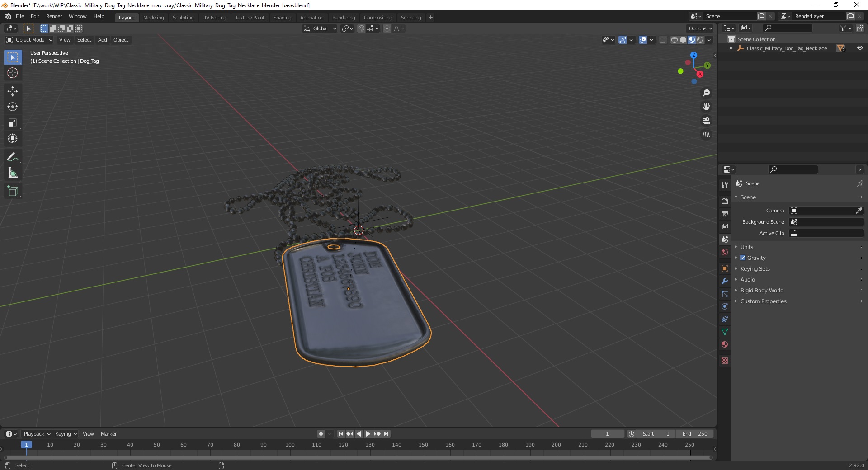Viewport: 868px width, 470px height.
Task: Pick the Add Cube tool
Action: [13, 191]
